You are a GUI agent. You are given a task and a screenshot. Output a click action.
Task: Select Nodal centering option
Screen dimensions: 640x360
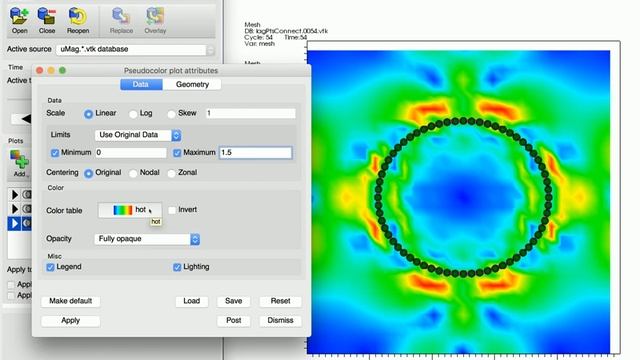tap(133, 173)
